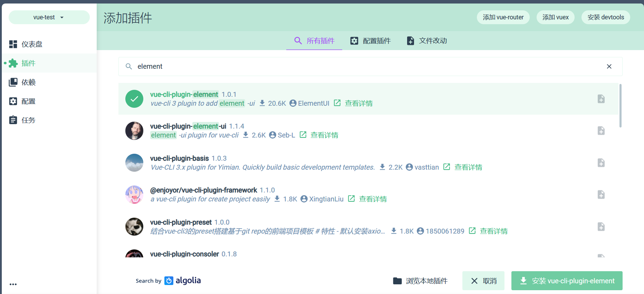Open 查看详情 for vue-cli-plugin-element

click(x=359, y=103)
